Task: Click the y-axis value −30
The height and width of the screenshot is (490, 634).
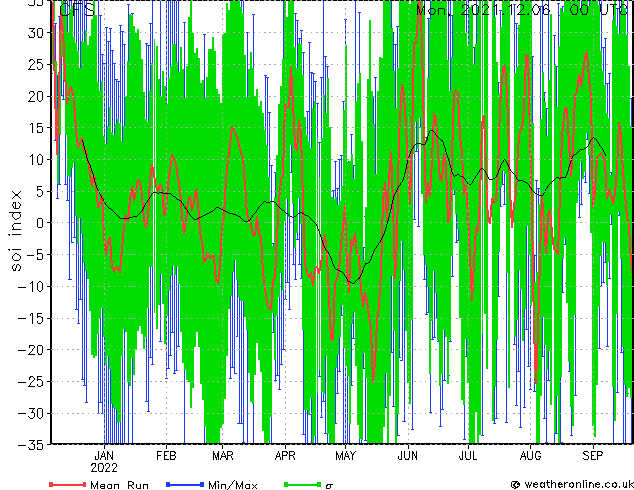Action: pyautogui.click(x=31, y=413)
